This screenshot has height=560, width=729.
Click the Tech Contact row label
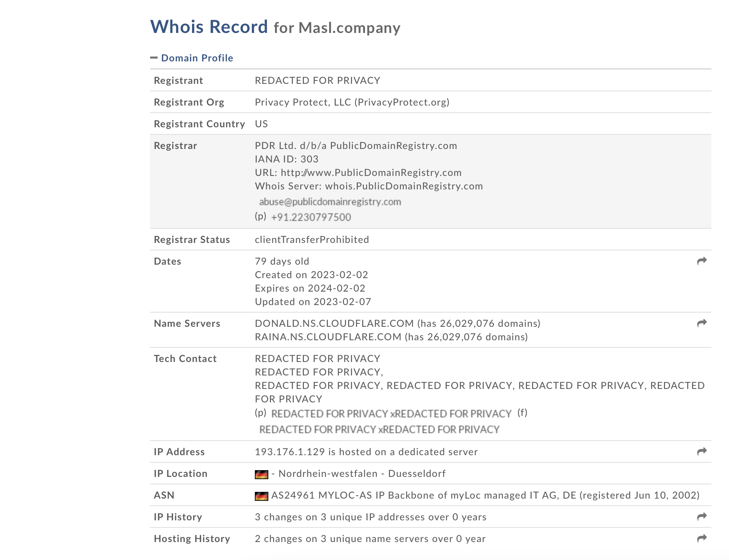click(185, 359)
